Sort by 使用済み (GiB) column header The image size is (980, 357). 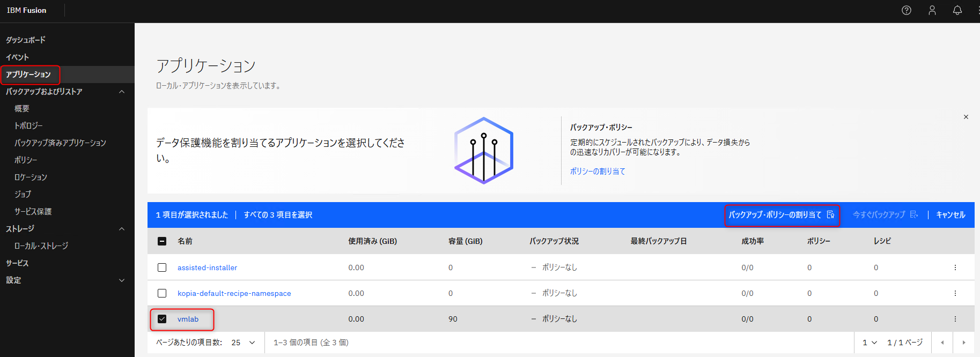(373, 241)
